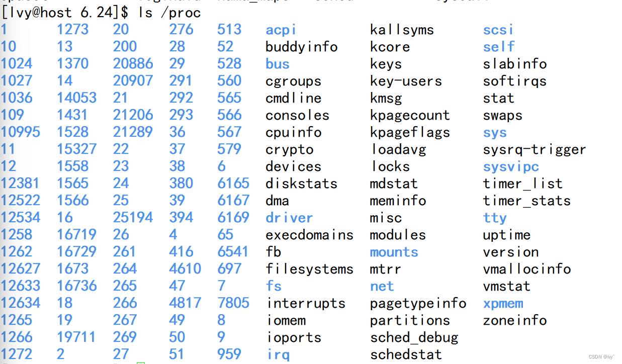This screenshot has height=364, width=622.
Task: Click the ls /proc command text
Action: tap(169, 13)
